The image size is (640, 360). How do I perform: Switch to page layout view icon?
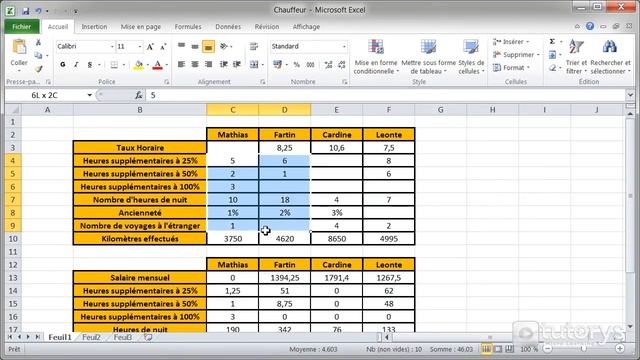coord(498,349)
